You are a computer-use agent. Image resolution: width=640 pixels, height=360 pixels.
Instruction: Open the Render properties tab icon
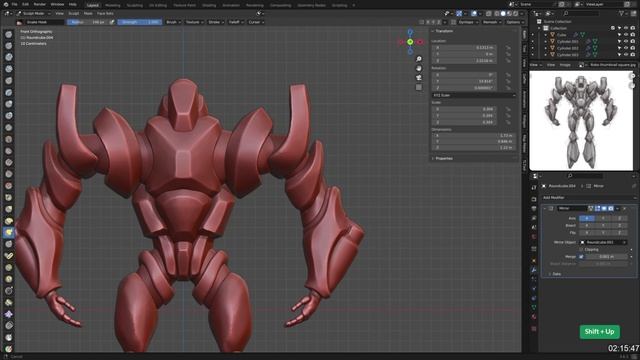point(534,199)
